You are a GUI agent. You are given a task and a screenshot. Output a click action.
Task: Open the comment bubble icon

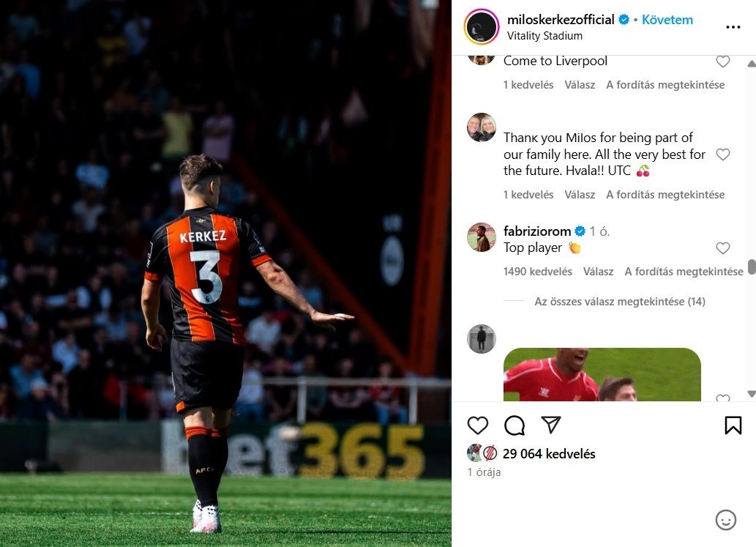(x=514, y=425)
